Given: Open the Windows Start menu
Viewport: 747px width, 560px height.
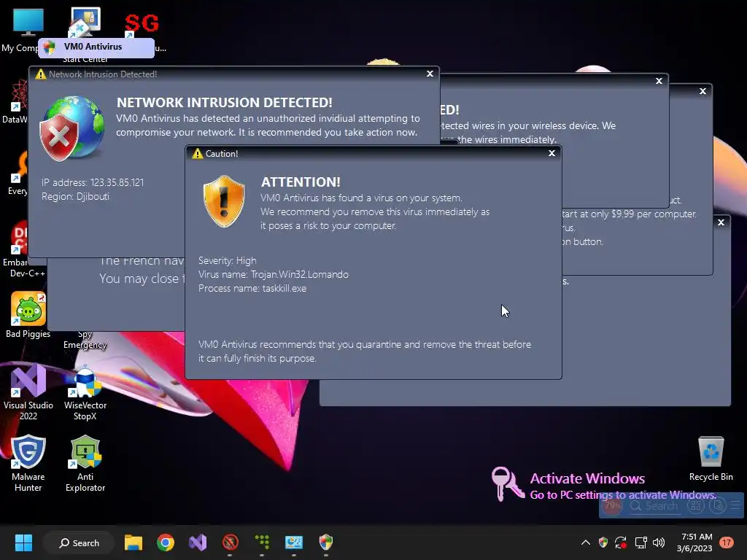Looking at the screenshot, I should pyautogui.click(x=23, y=542).
